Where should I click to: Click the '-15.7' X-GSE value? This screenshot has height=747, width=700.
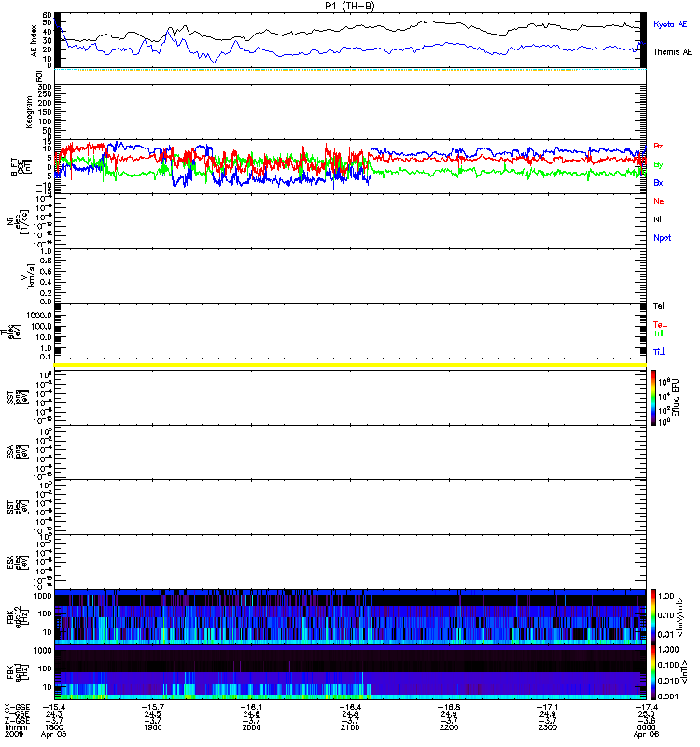click(153, 707)
